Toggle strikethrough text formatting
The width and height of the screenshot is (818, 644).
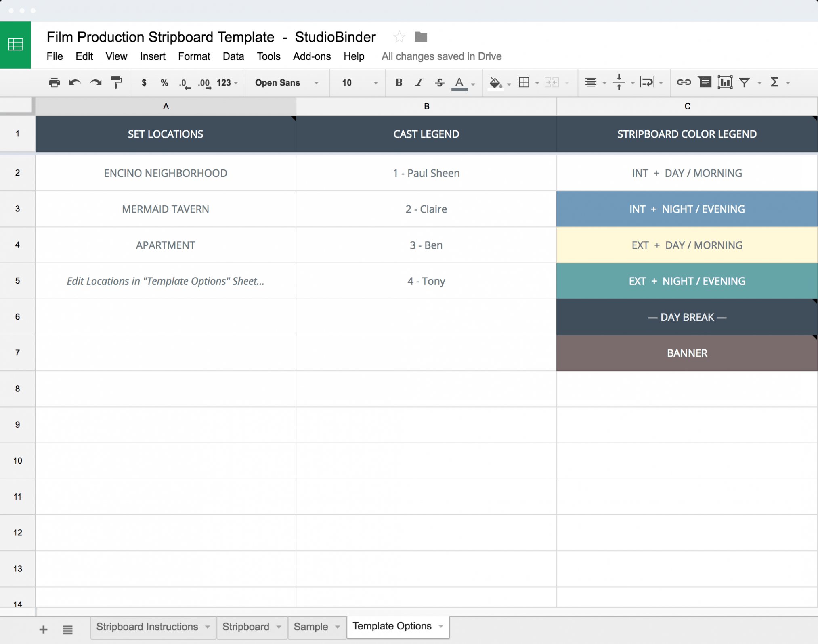pos(439,82)
